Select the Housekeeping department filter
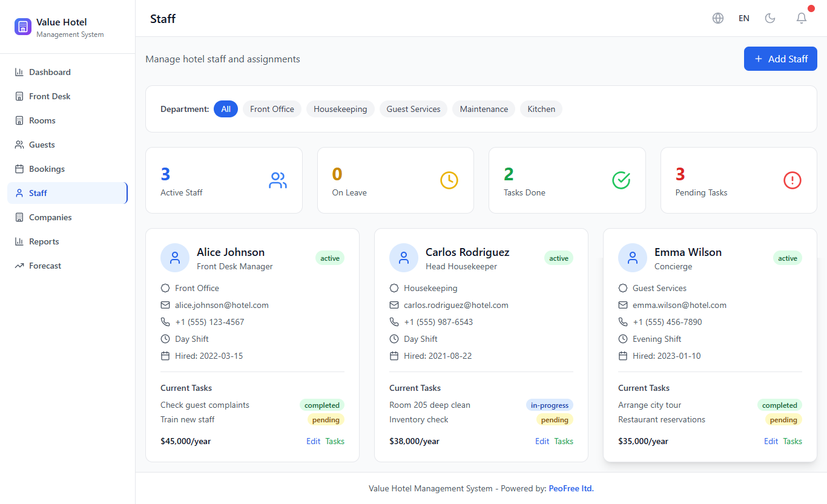The height and width of the screenshot is (504, 827). point(340,109)
